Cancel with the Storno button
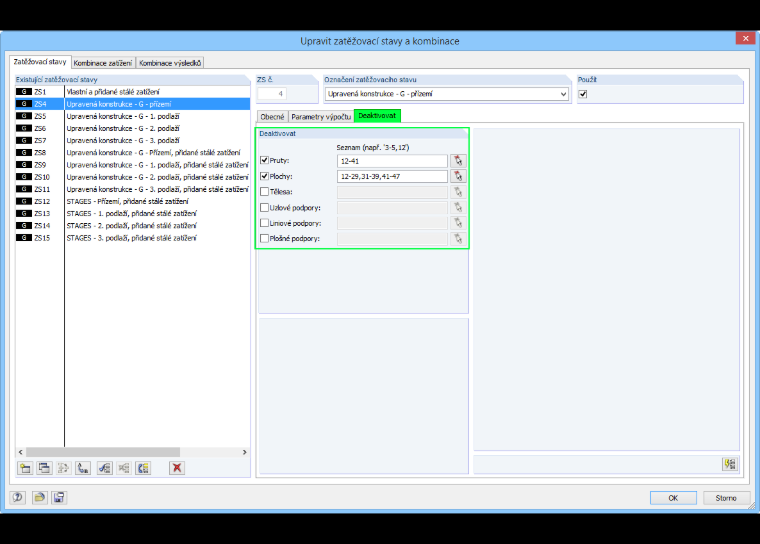This screenshot has width=760, height=544. (726, 498)
